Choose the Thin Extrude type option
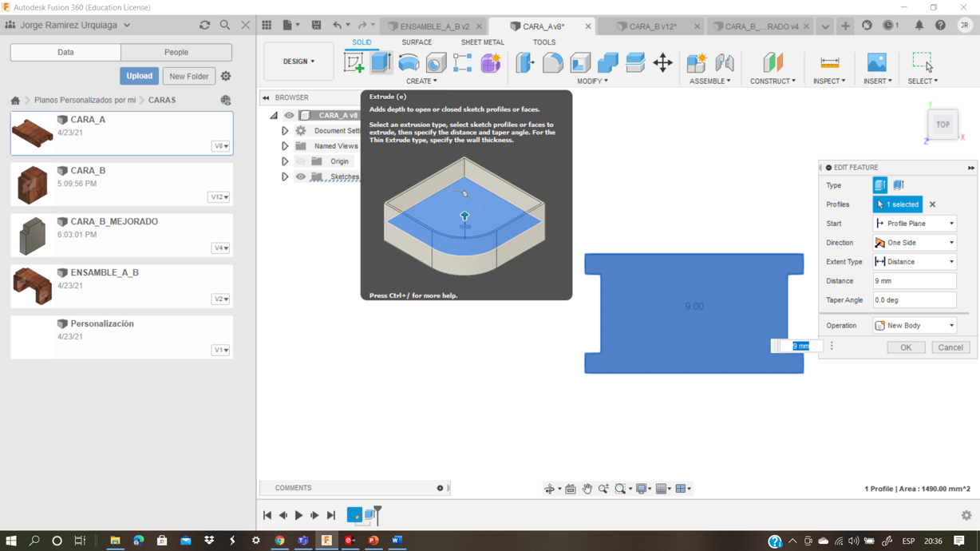This screenshot has width=980, height=551. (x=899, y=185)
